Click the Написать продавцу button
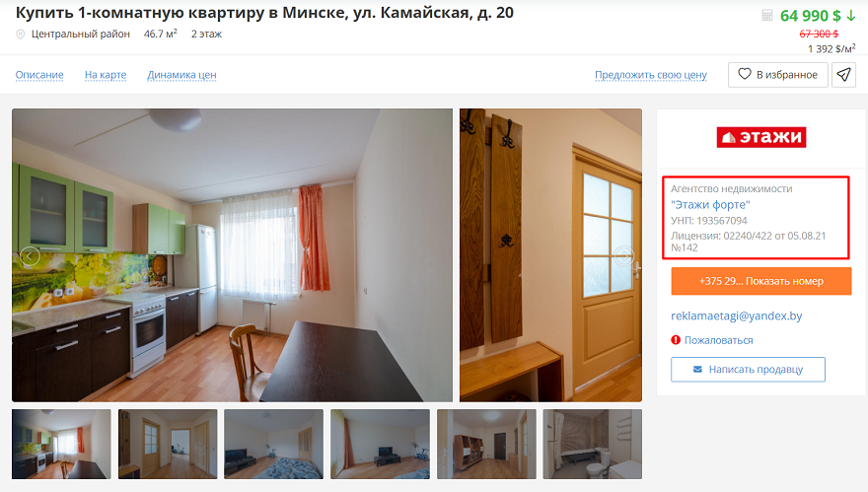The image size is (868, 492). [748, 369]
